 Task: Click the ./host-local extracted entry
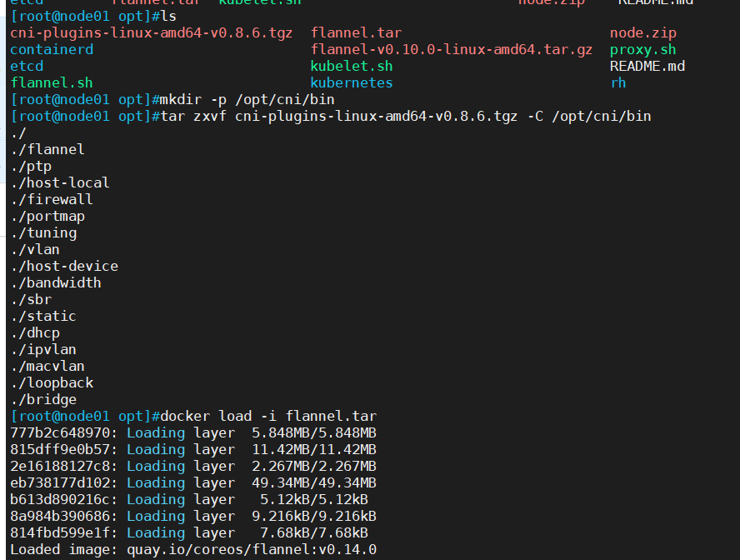click(x=60, y=183)
